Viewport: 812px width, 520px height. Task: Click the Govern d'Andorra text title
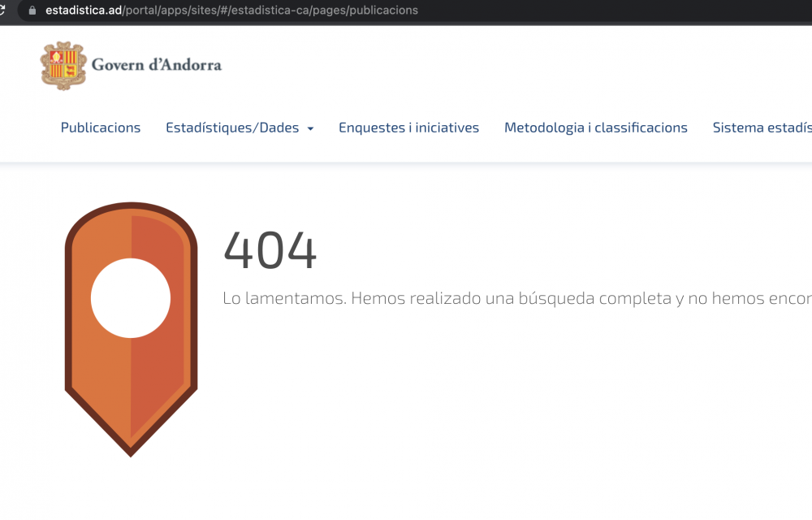tap(156, 65)
